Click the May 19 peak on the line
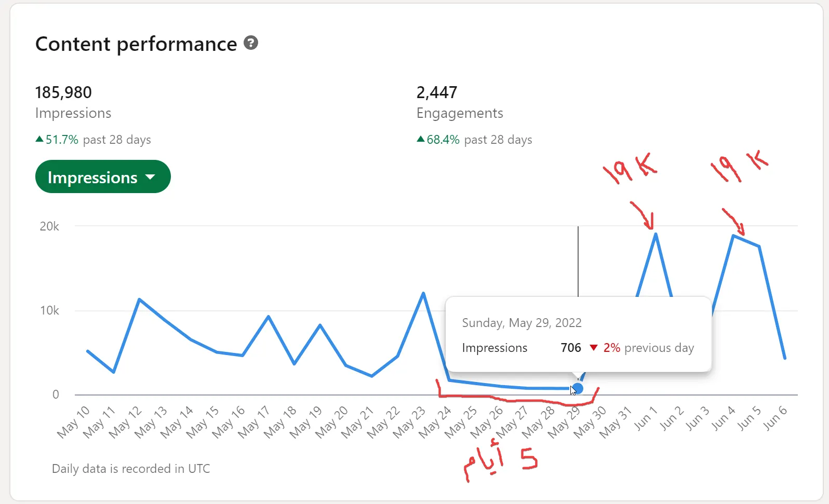The image size is (829, 504). 320,325
